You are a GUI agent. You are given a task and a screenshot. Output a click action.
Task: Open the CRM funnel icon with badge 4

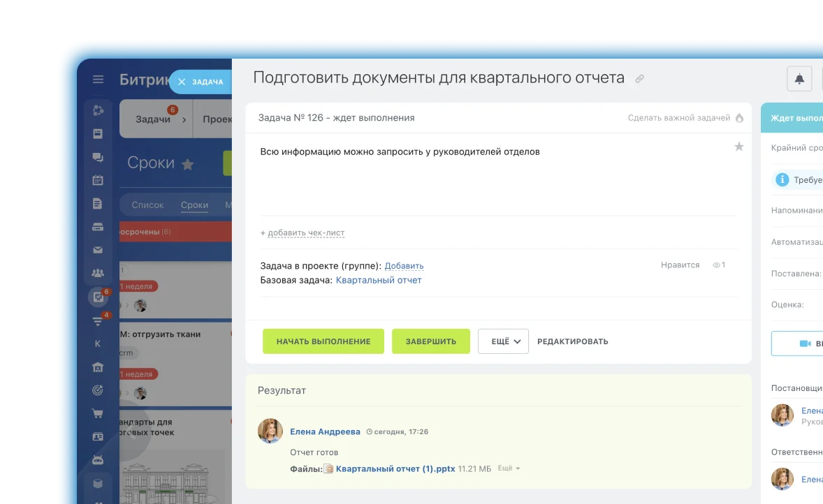[97, 320]
